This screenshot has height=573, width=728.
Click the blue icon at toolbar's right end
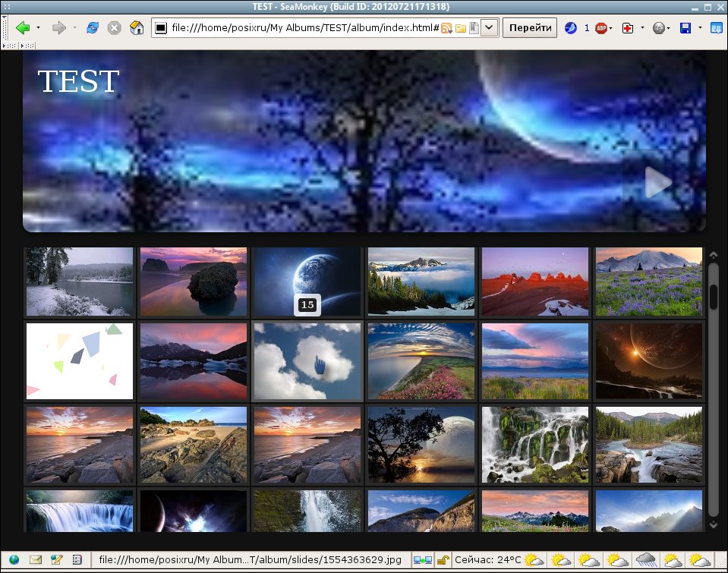(717, 28)
